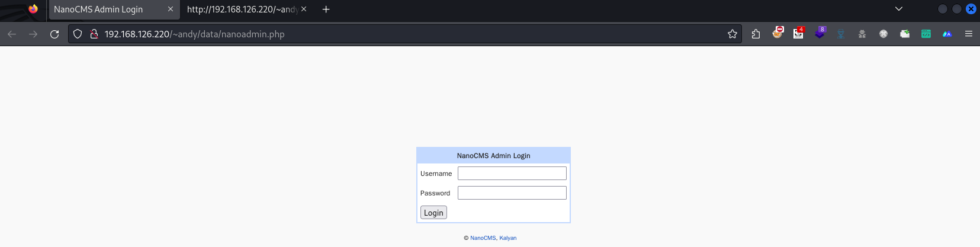Expand the list all tabs chevron
980x247 pixels.
[x=898, y=9]
